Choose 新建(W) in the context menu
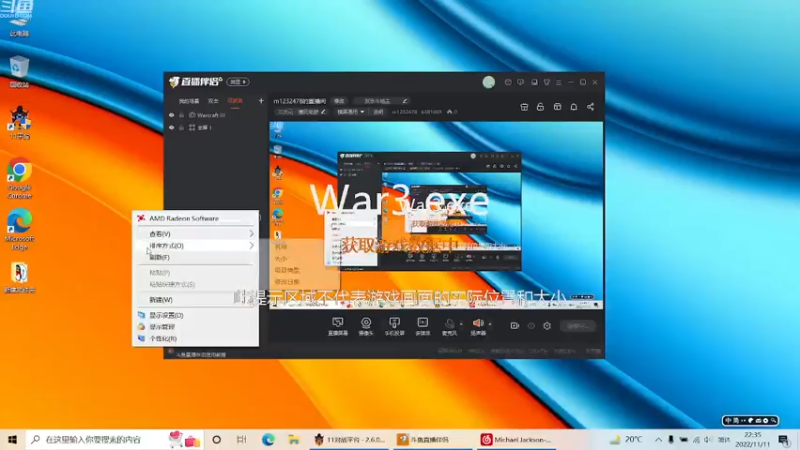Viewport: 800px width, 450px height. coord(195,299)
